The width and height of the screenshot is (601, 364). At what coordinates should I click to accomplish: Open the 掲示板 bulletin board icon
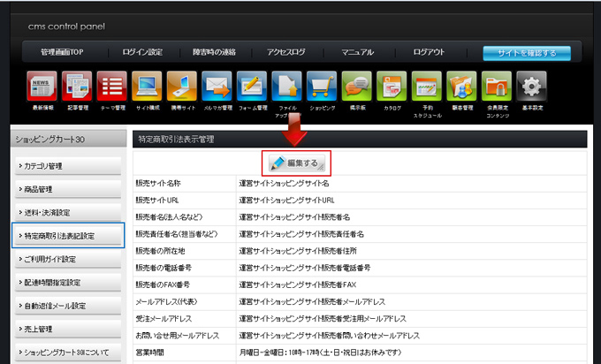[356, 87]
